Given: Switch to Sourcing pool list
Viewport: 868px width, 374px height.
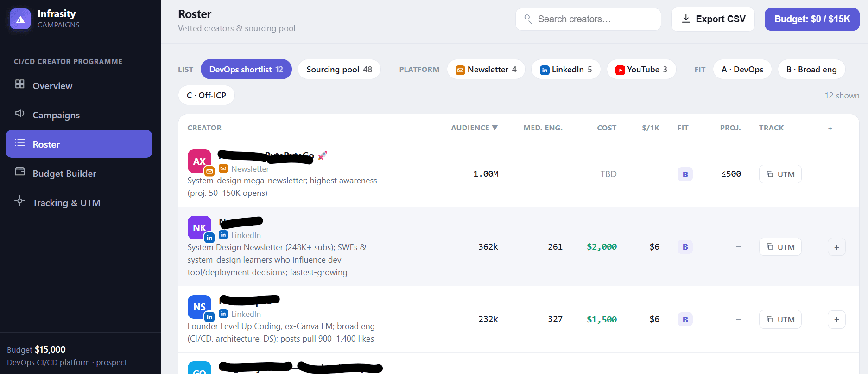Looking at the screenshot, I should point(339,69).
